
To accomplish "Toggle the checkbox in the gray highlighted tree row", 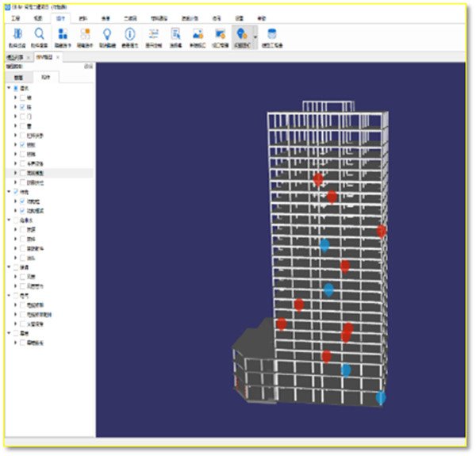I will (x=22, y=173).
